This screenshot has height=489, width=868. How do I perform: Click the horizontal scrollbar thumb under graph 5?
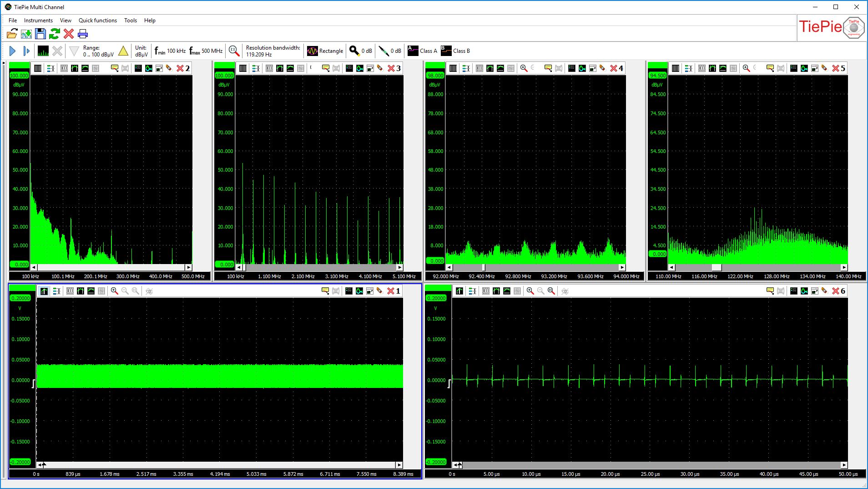pos(717,268)
